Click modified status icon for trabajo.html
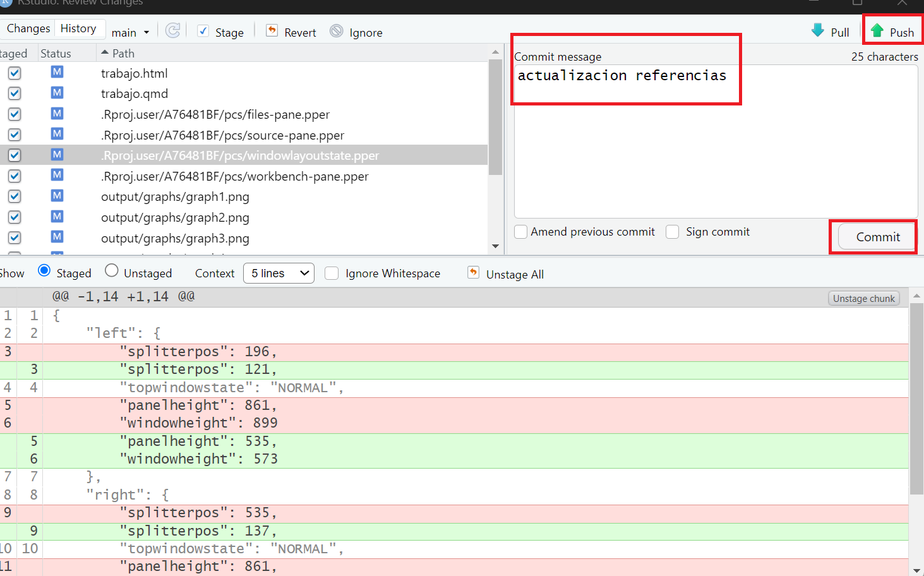The width and height of the screenshot is (924, 576). click(x=57, y=72)
